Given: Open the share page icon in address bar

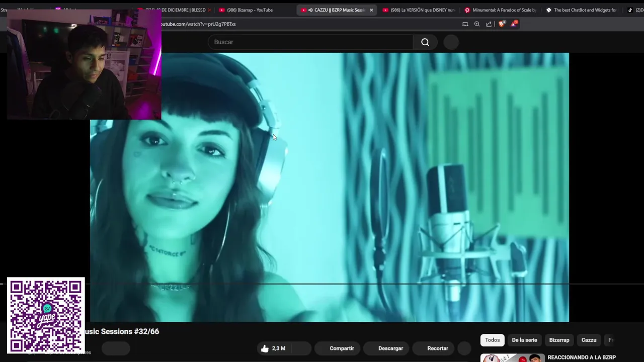Looking at the screenshot, I should (489, 24).
